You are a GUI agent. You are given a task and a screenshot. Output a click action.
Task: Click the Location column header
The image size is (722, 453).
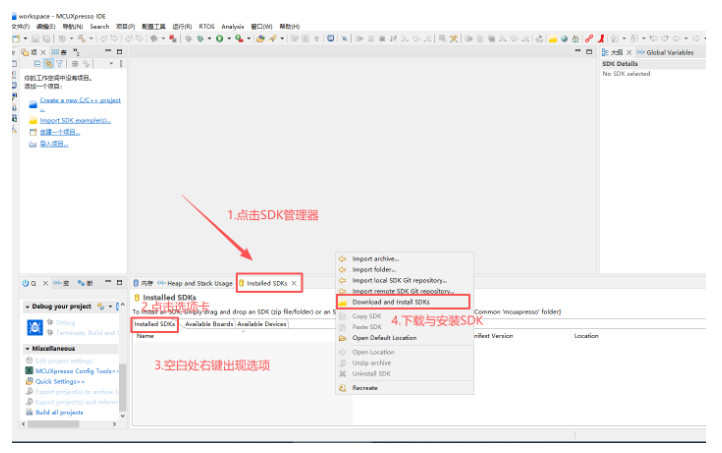pos(586,336)
